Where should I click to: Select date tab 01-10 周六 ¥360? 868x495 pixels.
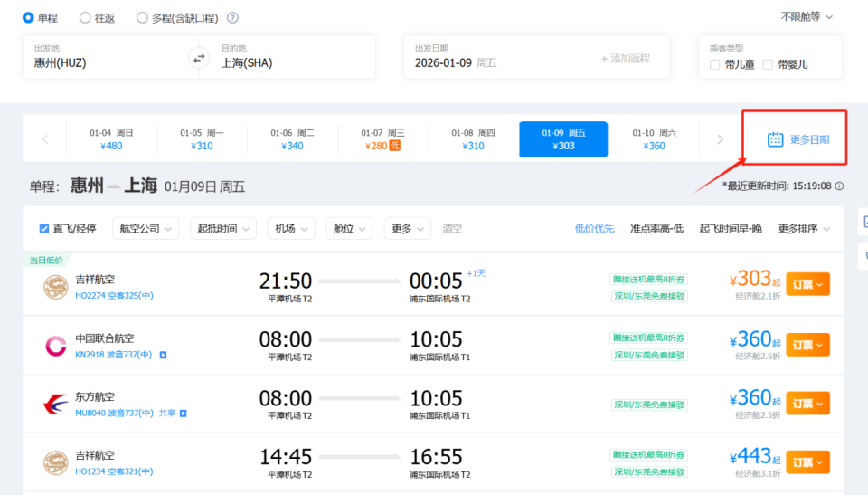[x=655, y=139]
